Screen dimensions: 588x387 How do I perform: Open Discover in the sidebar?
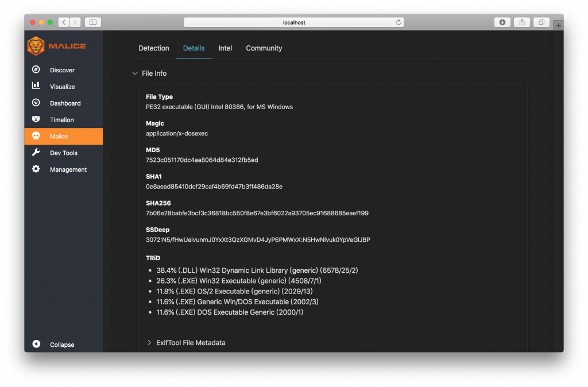62,70
